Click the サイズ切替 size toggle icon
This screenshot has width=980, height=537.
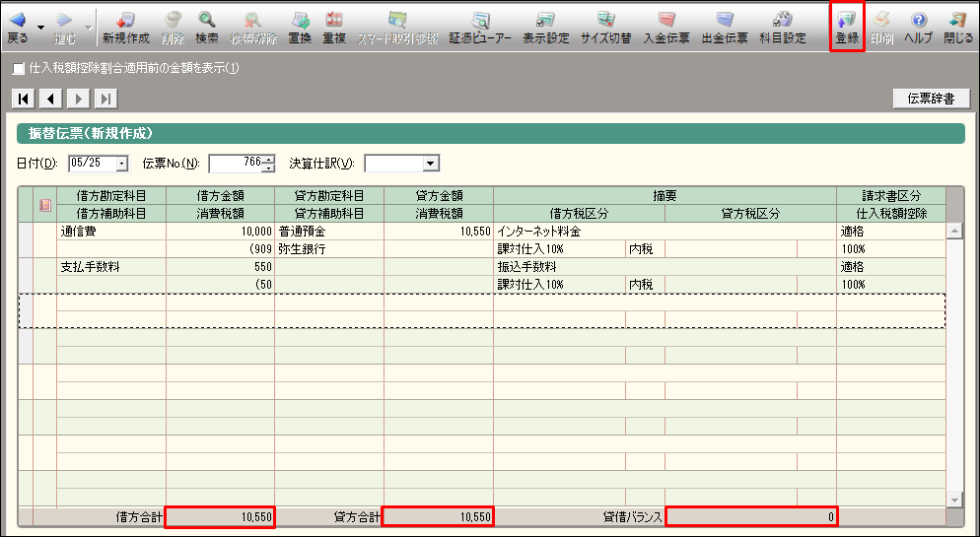pos(605,27)
